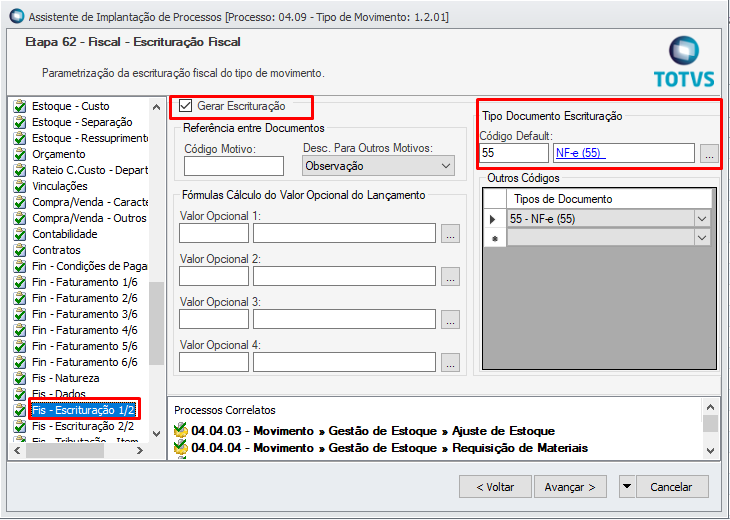
Task: Click the Fis - Dados check icon
Action: click(20, 394)
